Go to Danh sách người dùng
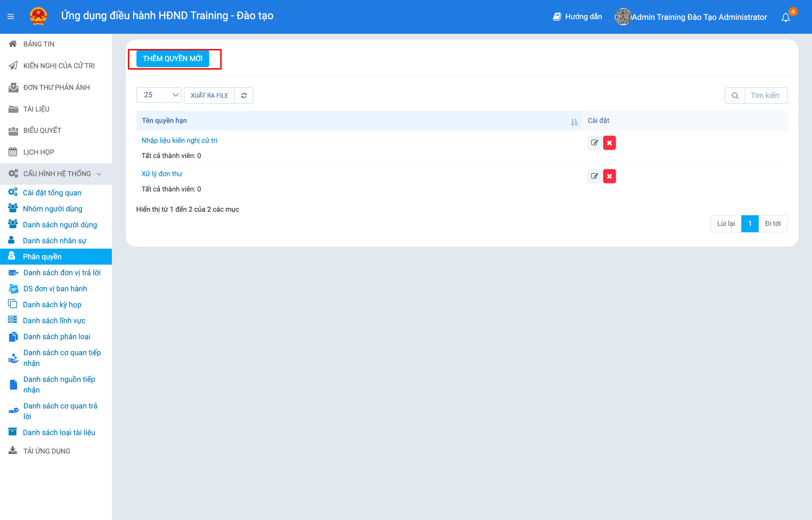Image resolution: width=812 pixels, height=520 pixels. click(x=60, y=224)
